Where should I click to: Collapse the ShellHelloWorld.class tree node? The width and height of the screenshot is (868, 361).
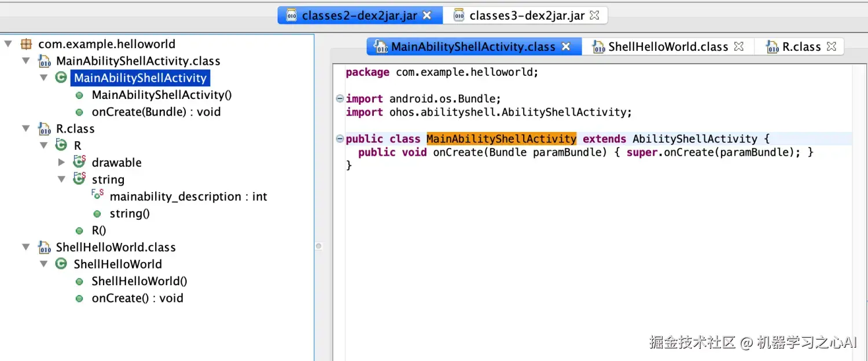(25, 247)
